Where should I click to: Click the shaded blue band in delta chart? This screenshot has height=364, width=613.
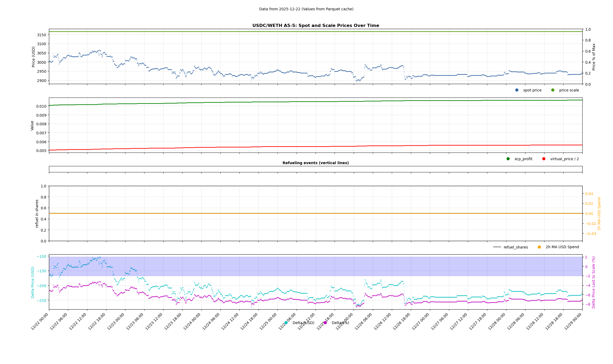coord(315,266)
